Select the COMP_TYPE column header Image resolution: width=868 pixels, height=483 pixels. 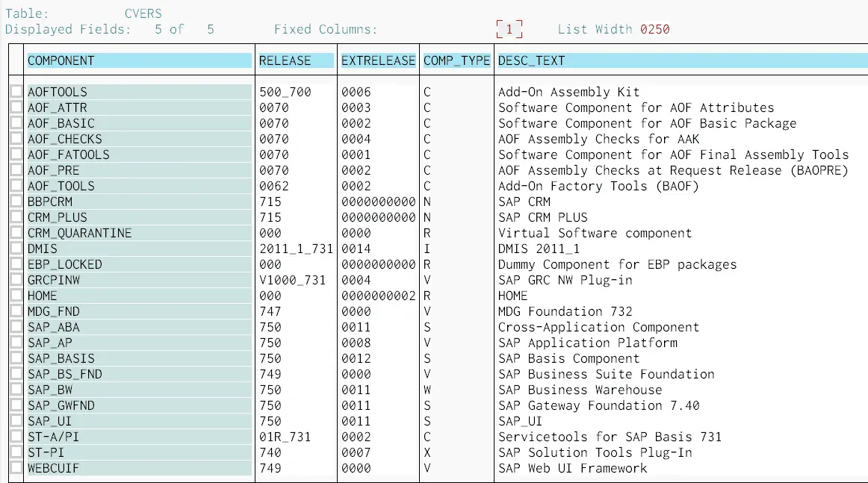pos(456,60)
